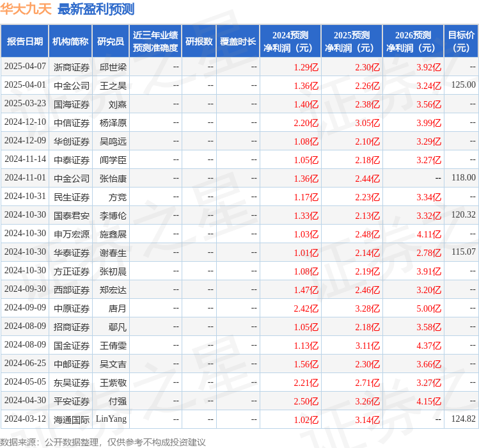Click the 申万宏源 institution cell
Screen dimensions: 479x448
point(72,234)
